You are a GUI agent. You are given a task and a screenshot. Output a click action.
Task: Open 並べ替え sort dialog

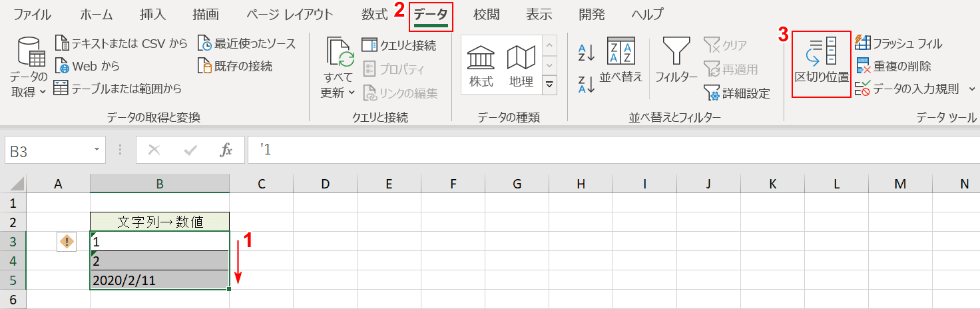click(621, 61)
